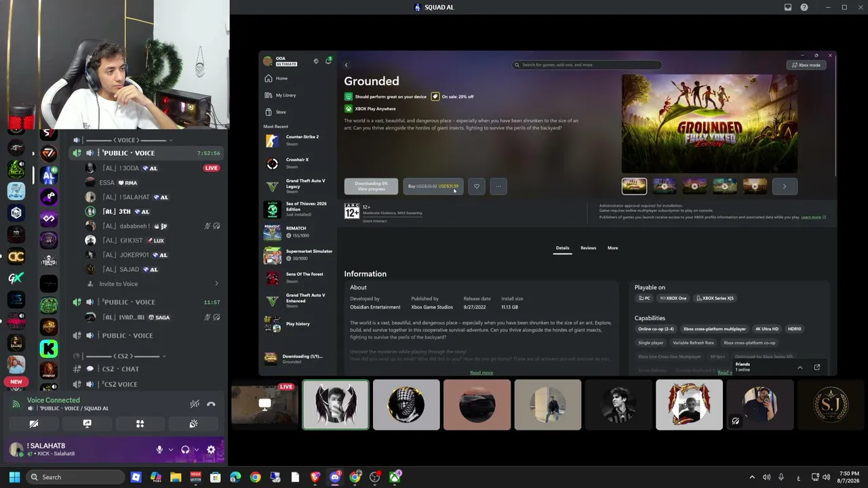Buy Grounded for USD$31.99
The image size is (868, 488).
pos(433,186)
